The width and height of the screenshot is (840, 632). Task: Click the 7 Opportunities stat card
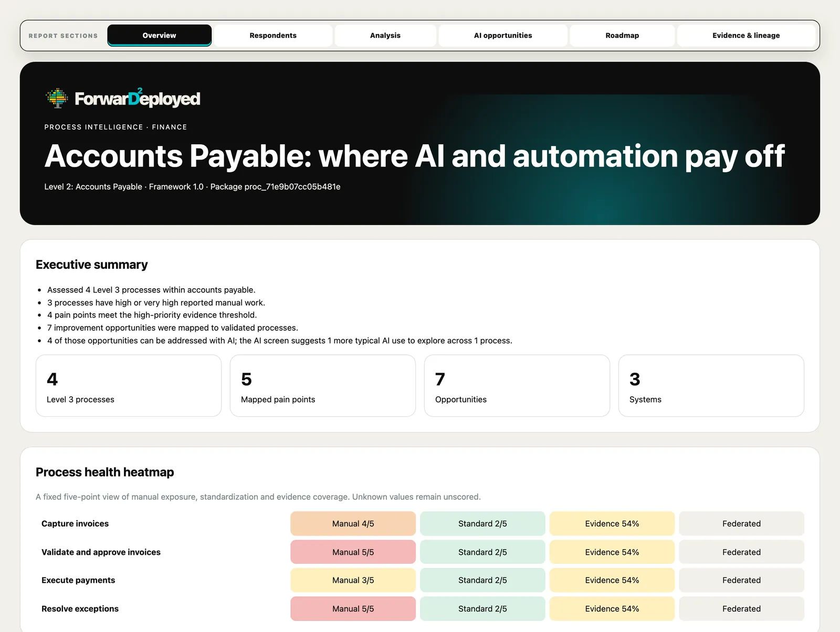517,386
